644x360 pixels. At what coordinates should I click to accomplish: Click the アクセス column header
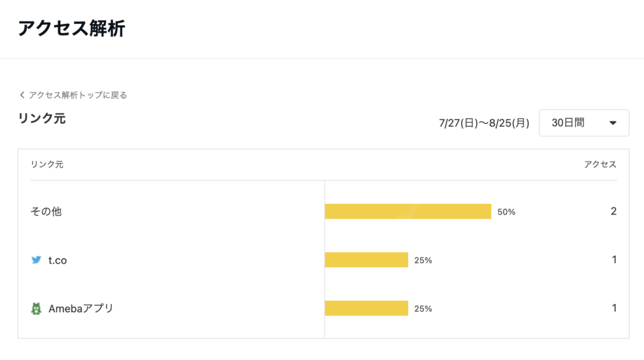600,164
